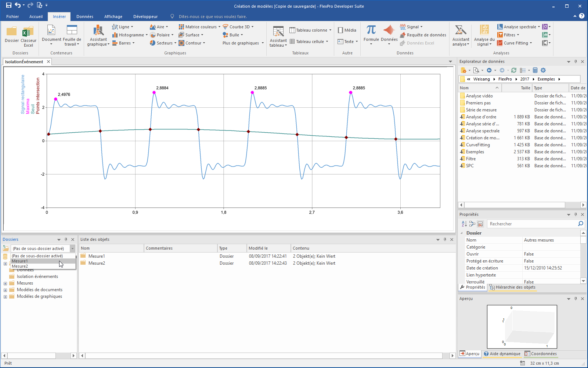
Task: Open the Développeur ribbon tab
Action: pyautogui.click(x=145, y=17)
